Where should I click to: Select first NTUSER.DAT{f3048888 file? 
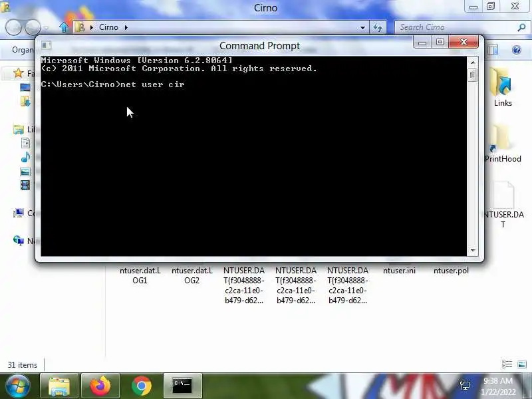(x=244, y=285)
